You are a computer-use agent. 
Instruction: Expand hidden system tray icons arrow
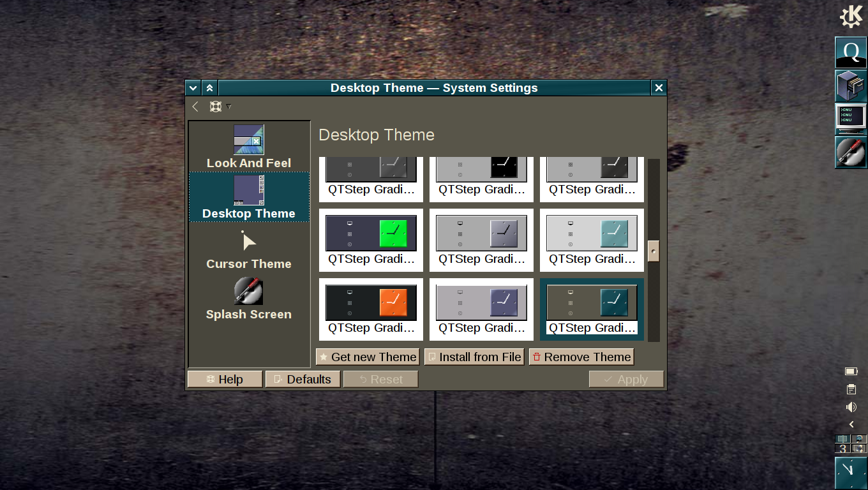coord(851,424)
